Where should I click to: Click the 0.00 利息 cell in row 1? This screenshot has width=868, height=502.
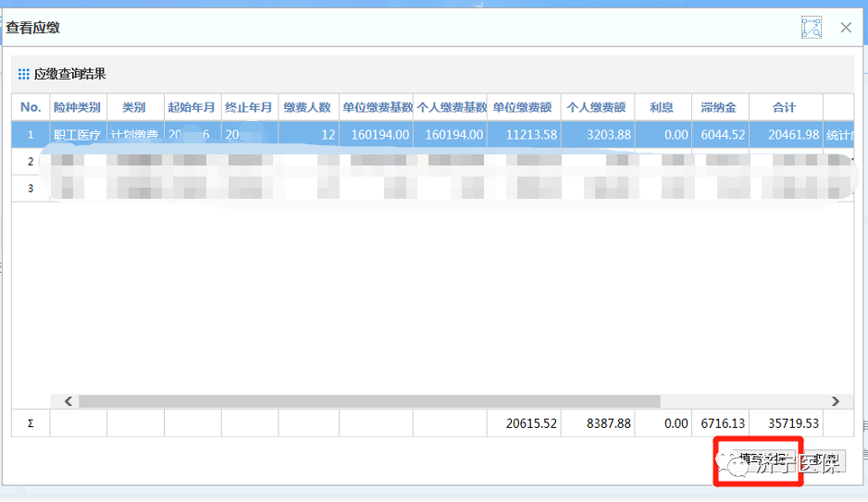click(663, 134)
